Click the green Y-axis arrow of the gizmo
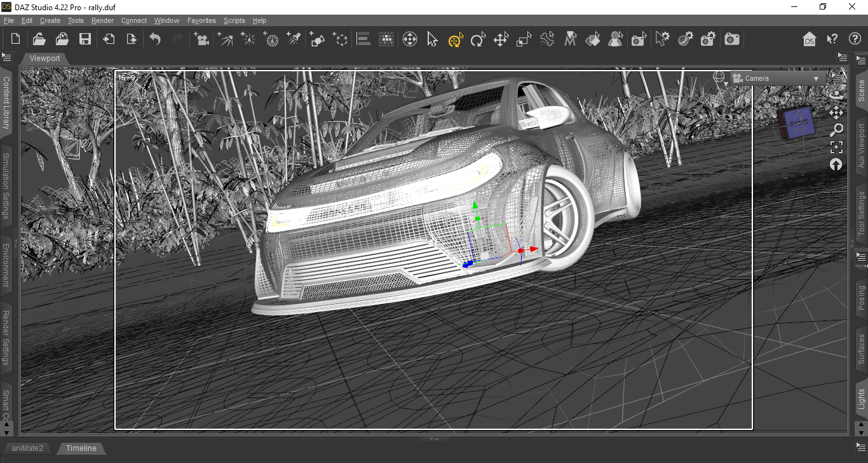Viewport: 868px width, 463px height. 475,206
